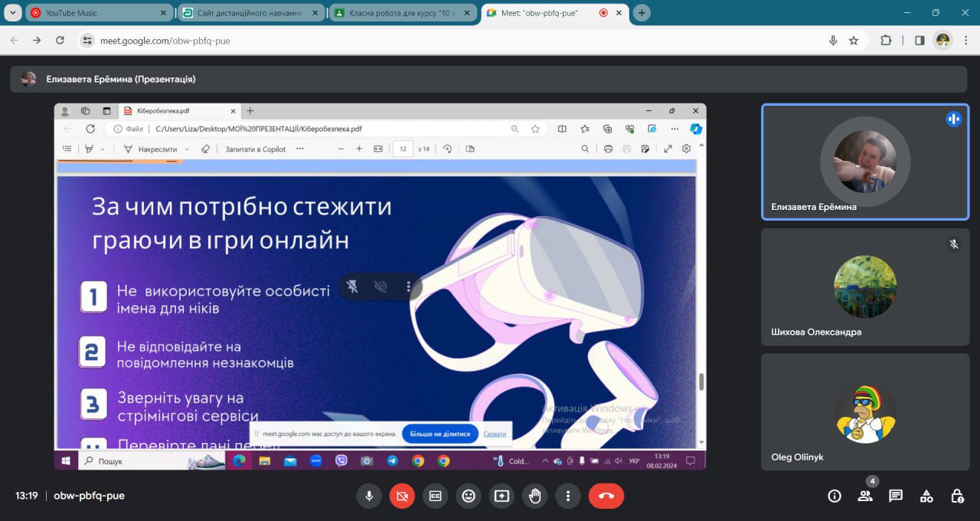Click the raise hand icon

coord(534,496)
